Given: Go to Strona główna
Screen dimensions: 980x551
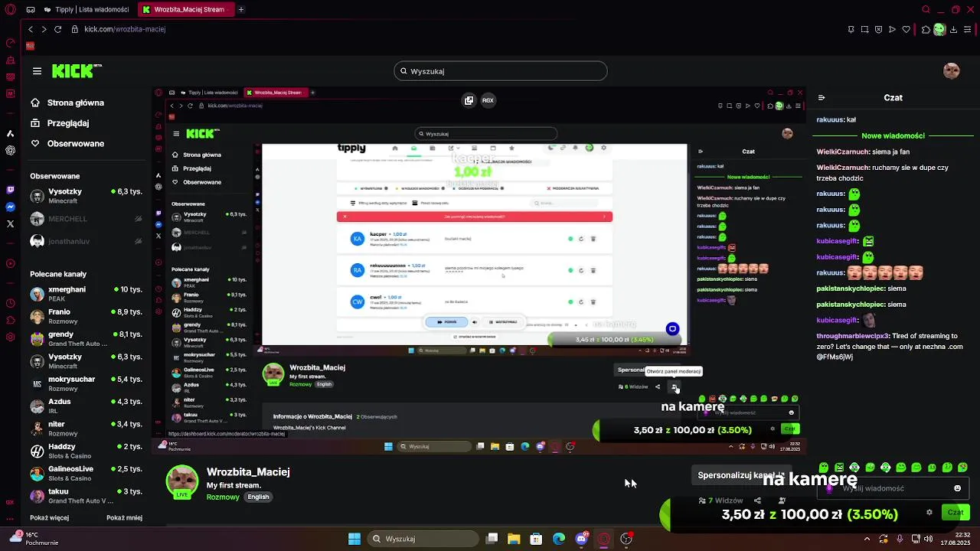Looking at the screenshot, I should [x=67, y=103].
